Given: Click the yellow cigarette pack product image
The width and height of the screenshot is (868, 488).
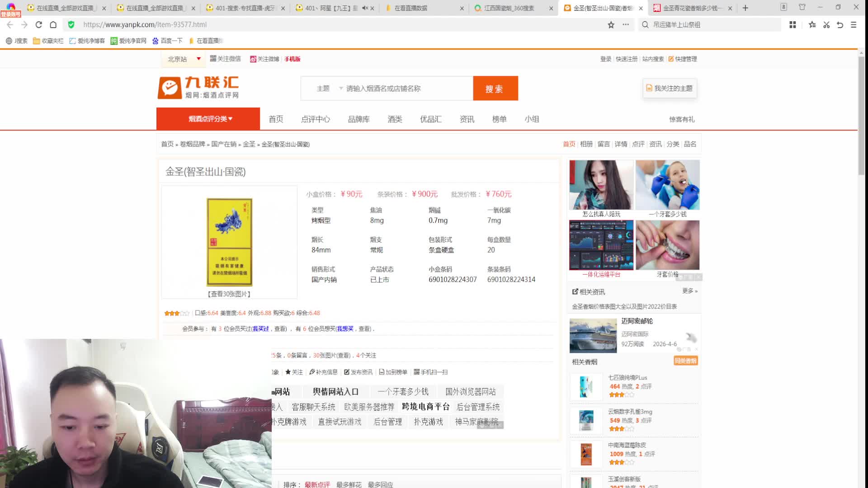Looking at the screenshot, I should coord(229,242).
